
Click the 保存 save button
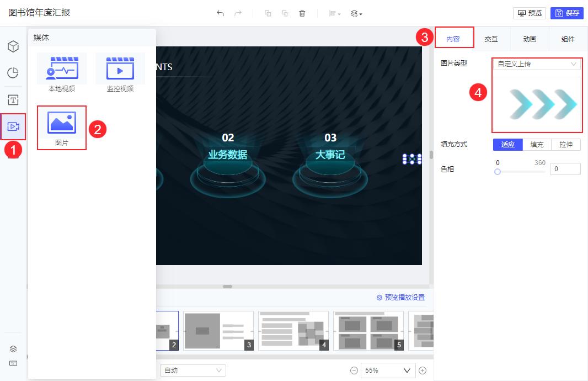pyautogui.click(x=567, y=13)
